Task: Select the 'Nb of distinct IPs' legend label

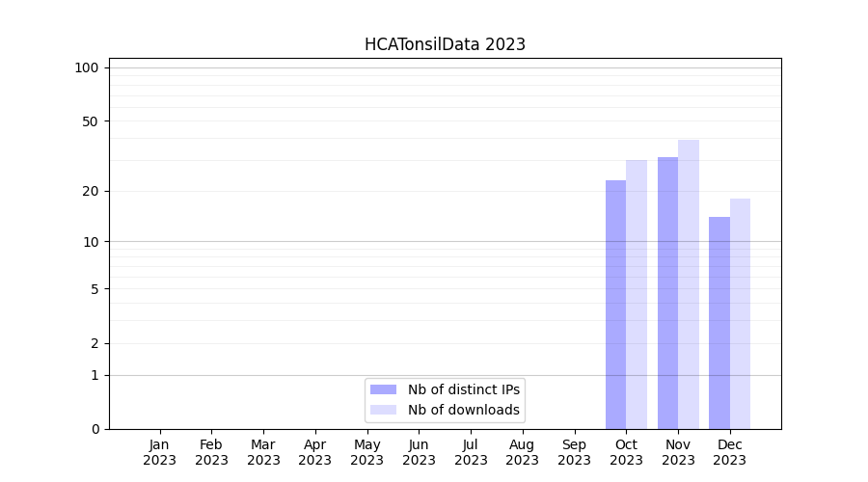Action: point(463,389)
